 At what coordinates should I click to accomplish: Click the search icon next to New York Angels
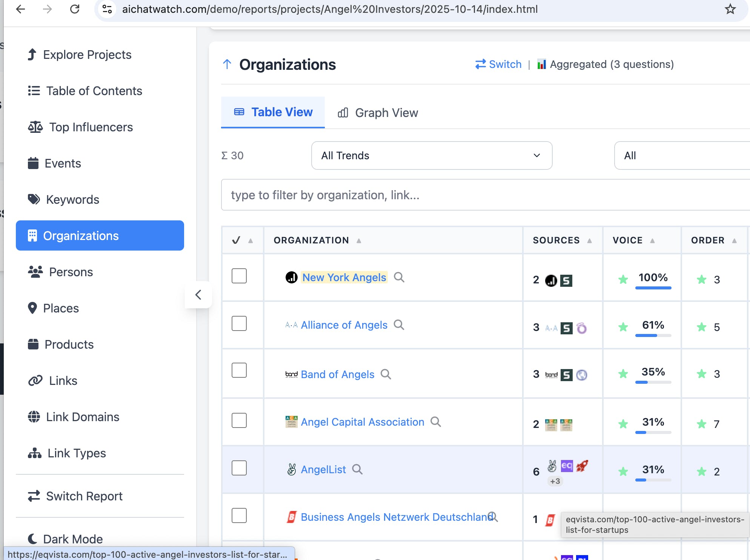pyautogui.click(x=399, y=277)
